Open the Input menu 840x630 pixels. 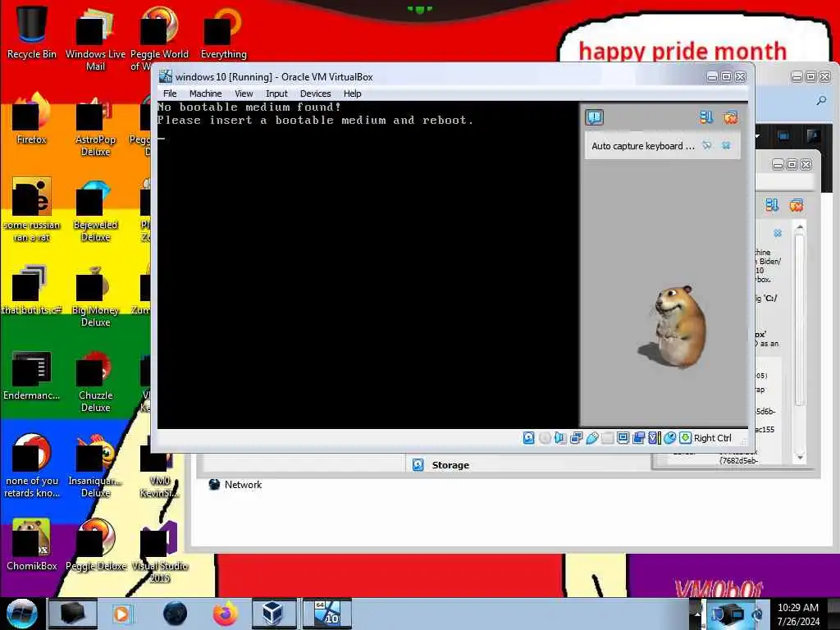pyautogui.click(x=276, y=94)
